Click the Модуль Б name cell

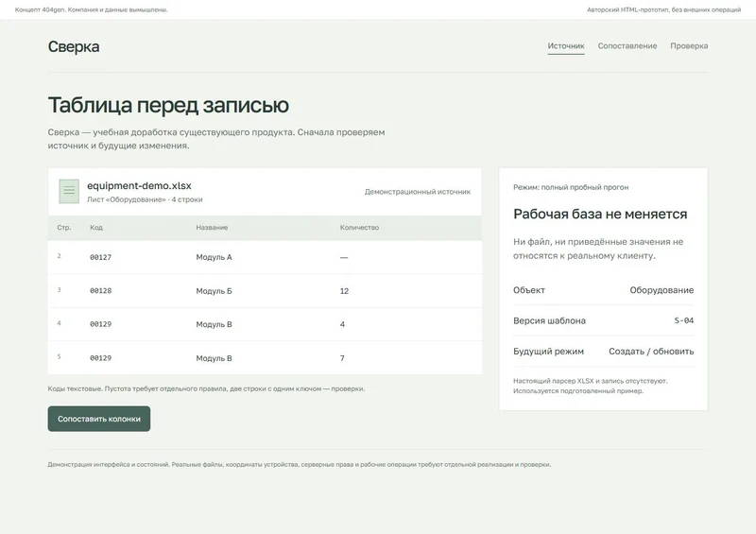tap(214, 291)
